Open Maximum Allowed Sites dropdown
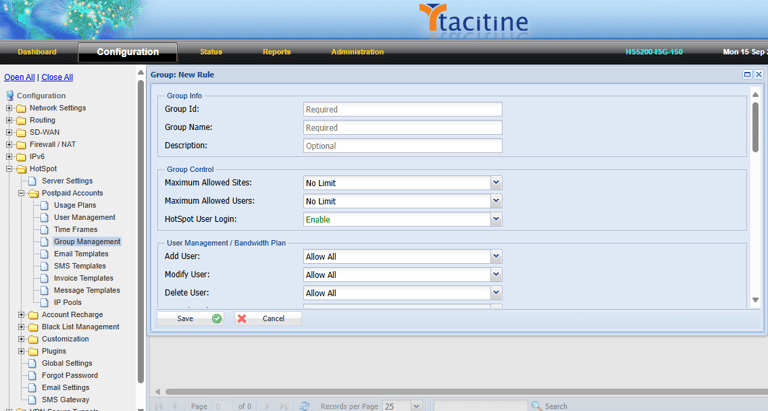 (496, 183)
